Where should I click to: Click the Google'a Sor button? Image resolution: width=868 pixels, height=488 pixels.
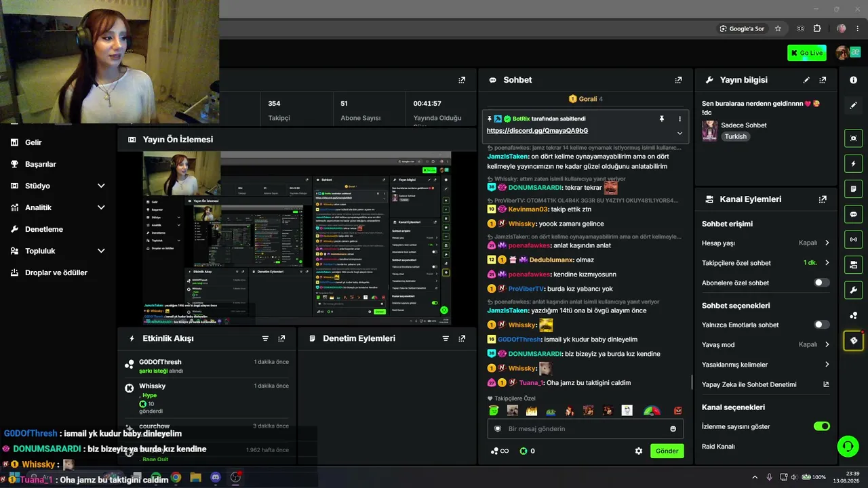[743, 28]
